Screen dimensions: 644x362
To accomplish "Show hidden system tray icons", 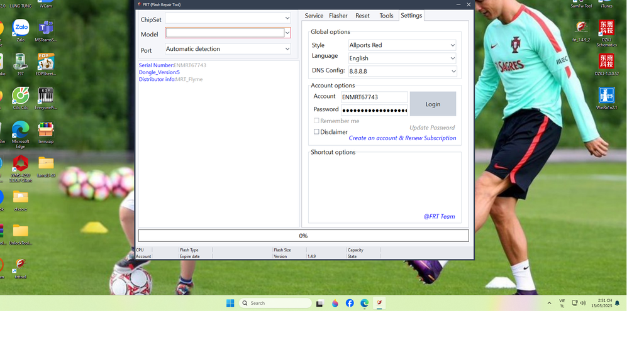I will point(549,303).
